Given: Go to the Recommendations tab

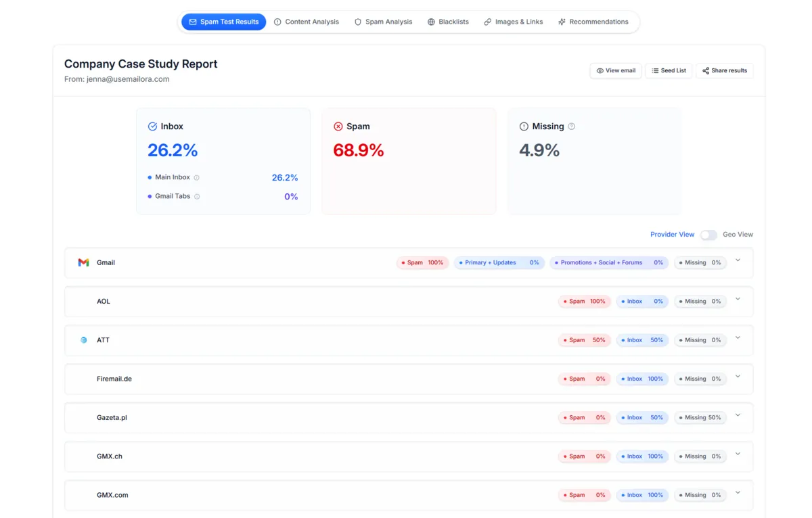Looking at the screenshot, I should point(593,22).
